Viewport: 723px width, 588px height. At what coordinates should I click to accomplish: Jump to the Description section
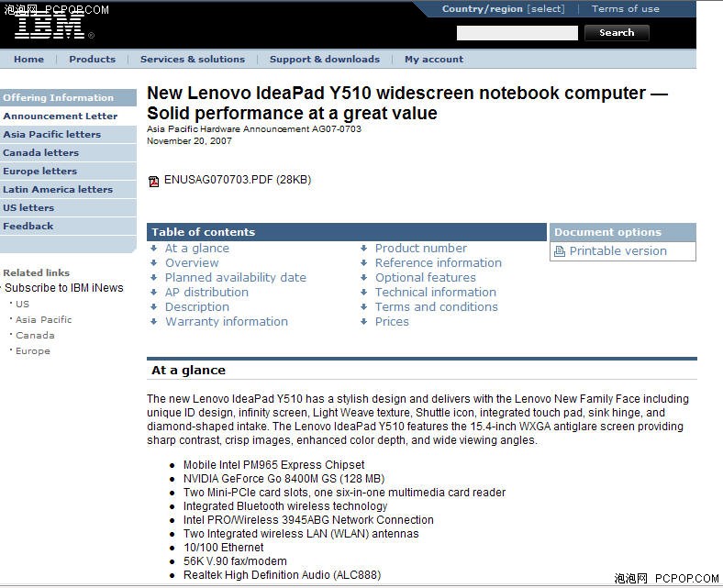coord(197,307)
